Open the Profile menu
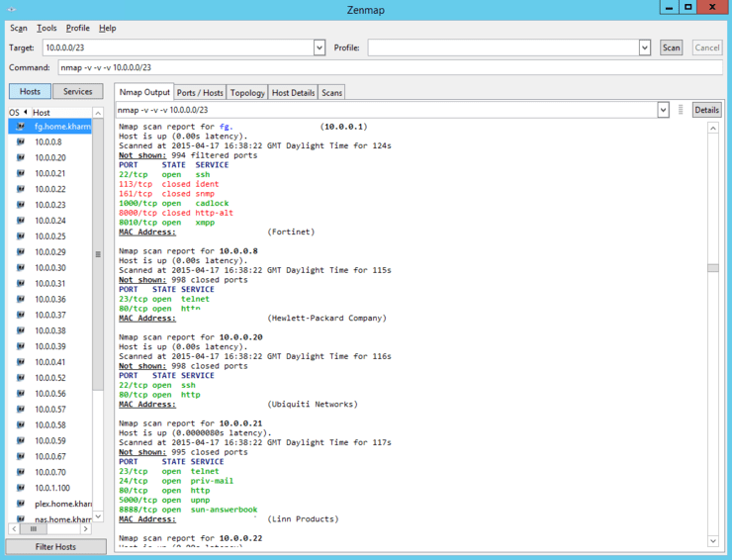The image size is (732, 560). (x=77, y=28)
